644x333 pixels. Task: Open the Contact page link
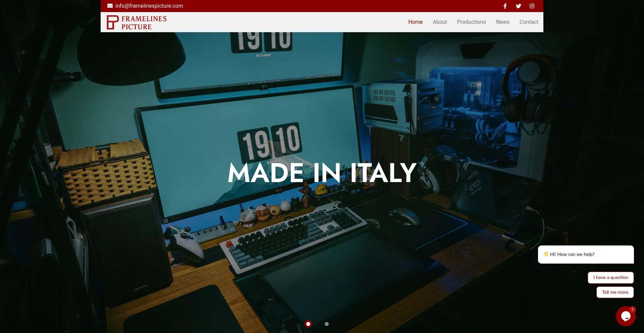coord(529,22)
